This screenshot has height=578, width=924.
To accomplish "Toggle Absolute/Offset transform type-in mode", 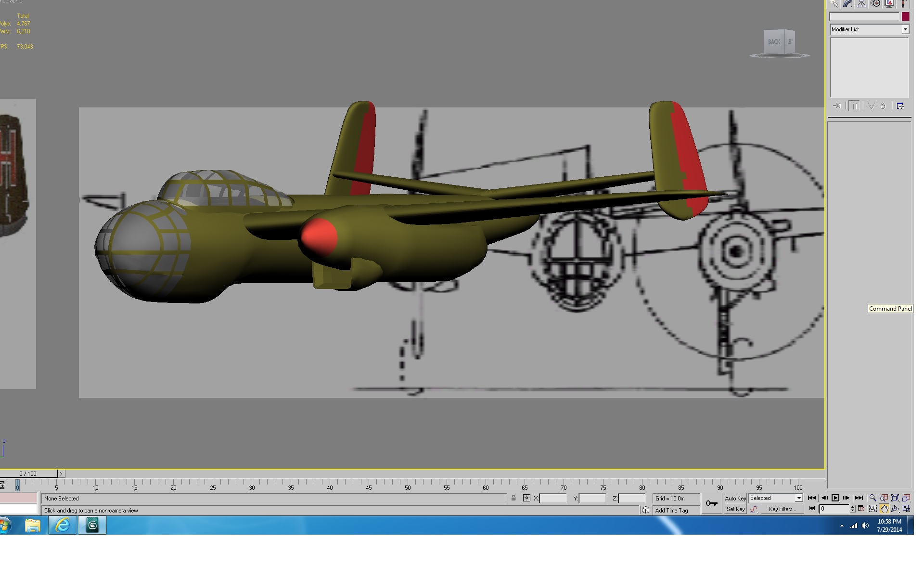I will pos(526,498).
